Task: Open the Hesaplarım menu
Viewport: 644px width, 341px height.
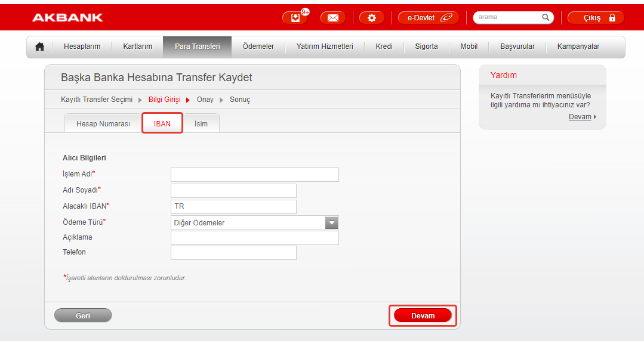Action: pyautogui.click(x=82, y=46)
